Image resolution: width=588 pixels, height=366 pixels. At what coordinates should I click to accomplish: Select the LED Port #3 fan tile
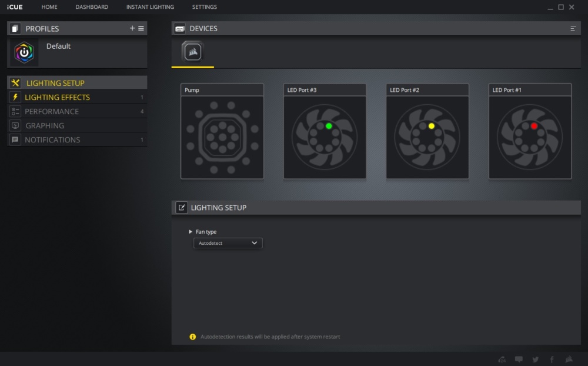pyautogui.click(x=325, y=131)
